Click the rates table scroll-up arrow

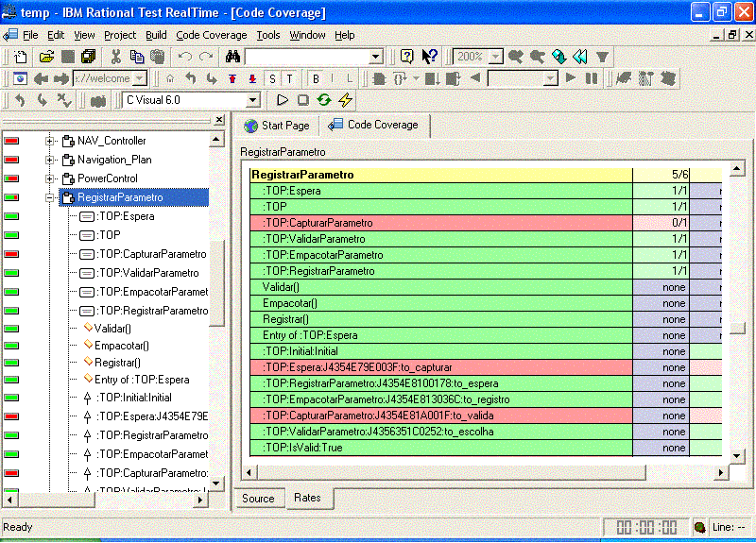click(737, 169)
